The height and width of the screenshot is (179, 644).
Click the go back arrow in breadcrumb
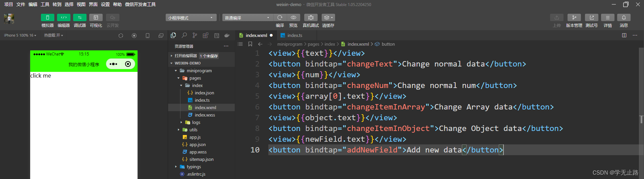point(260,44)
